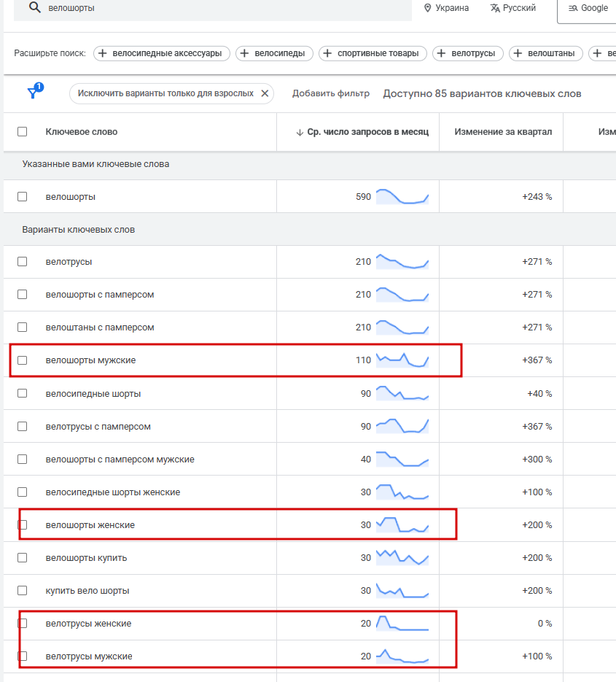
Task: Add велоштаны suggestion chip
Action: tap(546, 53)
